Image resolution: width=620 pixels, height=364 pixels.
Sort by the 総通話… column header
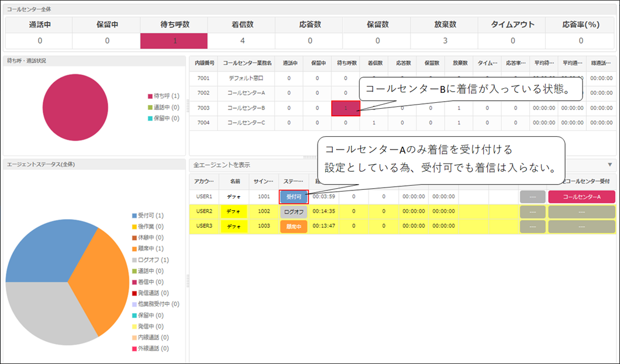pos(601,63)
